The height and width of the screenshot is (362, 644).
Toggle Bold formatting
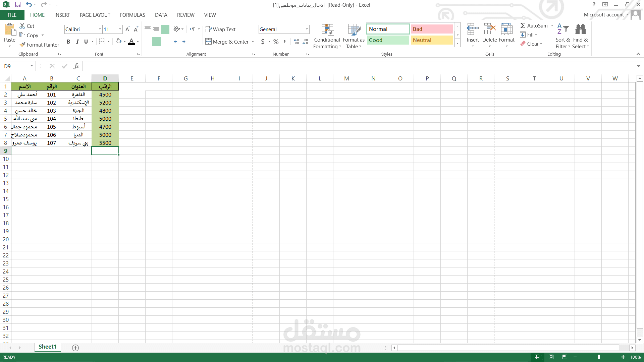click(68, 42)
